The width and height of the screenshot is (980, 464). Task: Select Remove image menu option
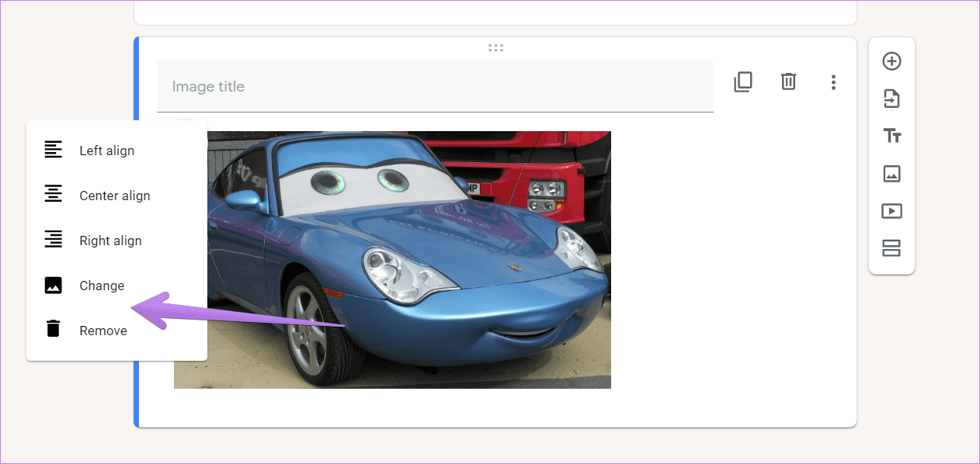pyautogui.click(x=116, y=331)
